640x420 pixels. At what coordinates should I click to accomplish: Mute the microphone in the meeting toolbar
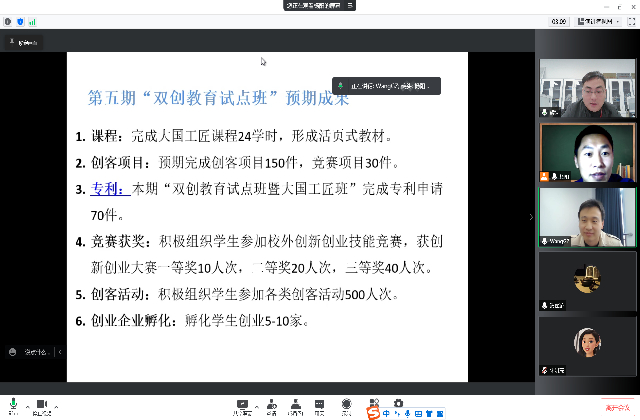click(13, 404)
